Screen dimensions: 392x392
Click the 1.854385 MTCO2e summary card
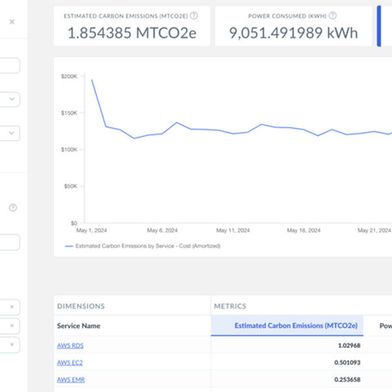(132, 26)
